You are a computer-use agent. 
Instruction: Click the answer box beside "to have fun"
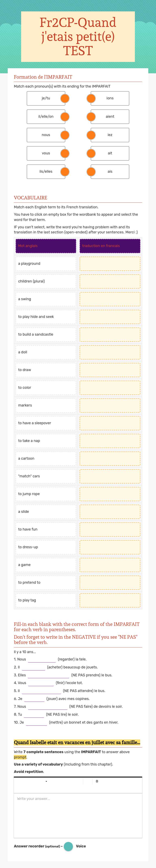point(110,529)
